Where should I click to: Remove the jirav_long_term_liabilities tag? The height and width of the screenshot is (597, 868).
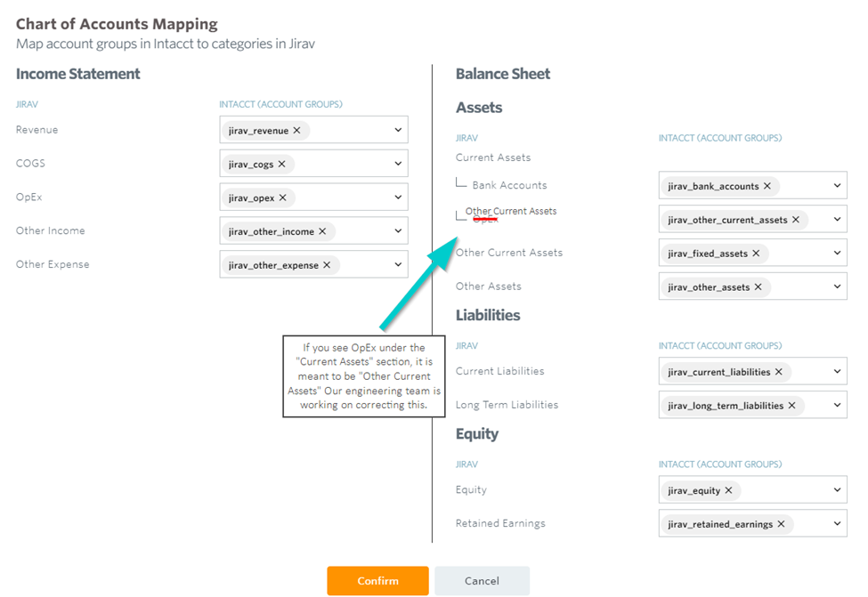tap(792, 406)
